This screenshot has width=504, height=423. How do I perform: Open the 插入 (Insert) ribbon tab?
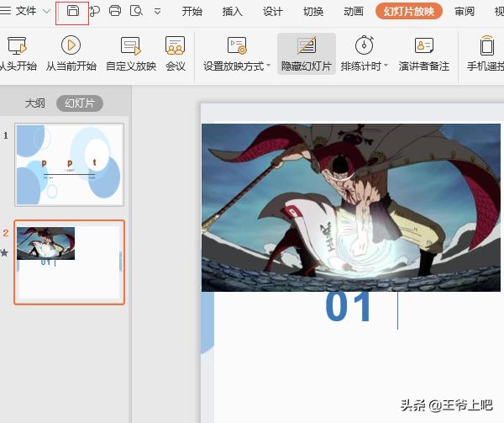233,12
